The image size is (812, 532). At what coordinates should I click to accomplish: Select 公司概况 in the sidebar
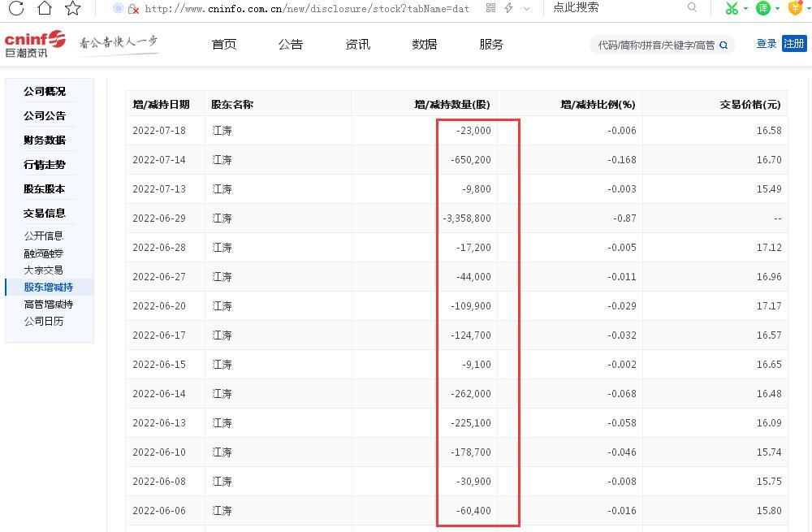tap(45, 92)
